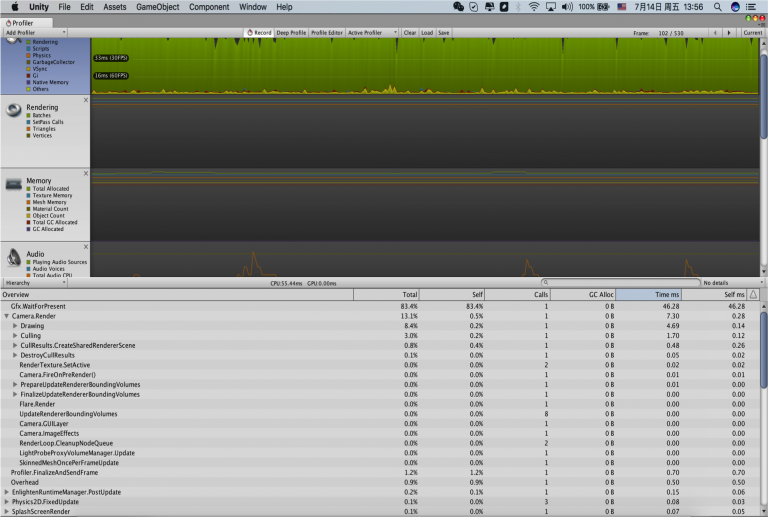Open the File menu
Image resolution: width=768 pixels, height=517 pixels.
click(x=64, y=7)
